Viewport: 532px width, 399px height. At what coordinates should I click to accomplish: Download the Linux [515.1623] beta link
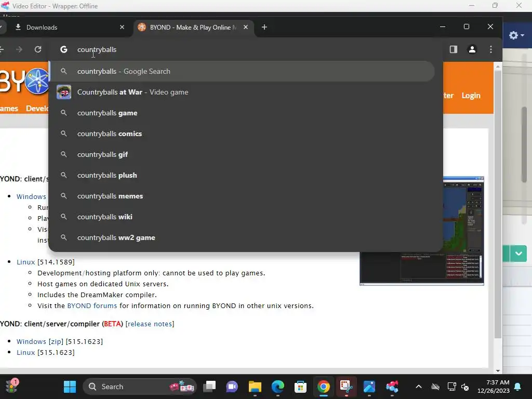[x=26, y=352]
